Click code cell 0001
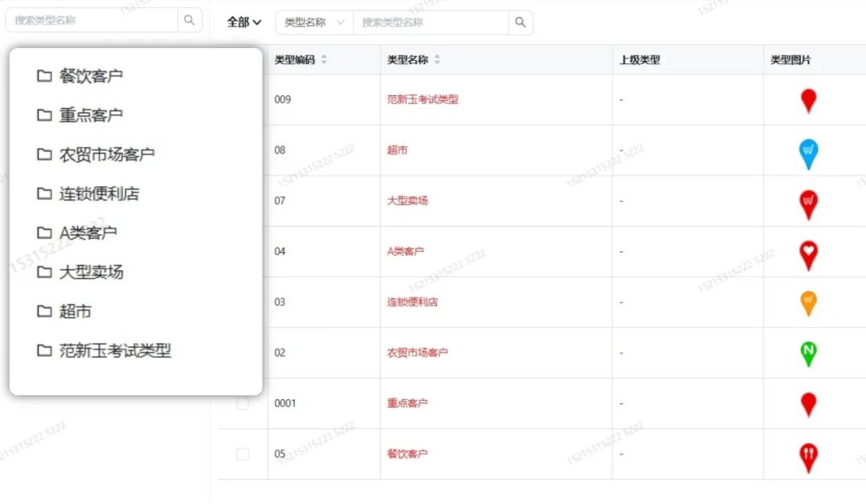Screen dimensions: 866x504 (285, 404)
